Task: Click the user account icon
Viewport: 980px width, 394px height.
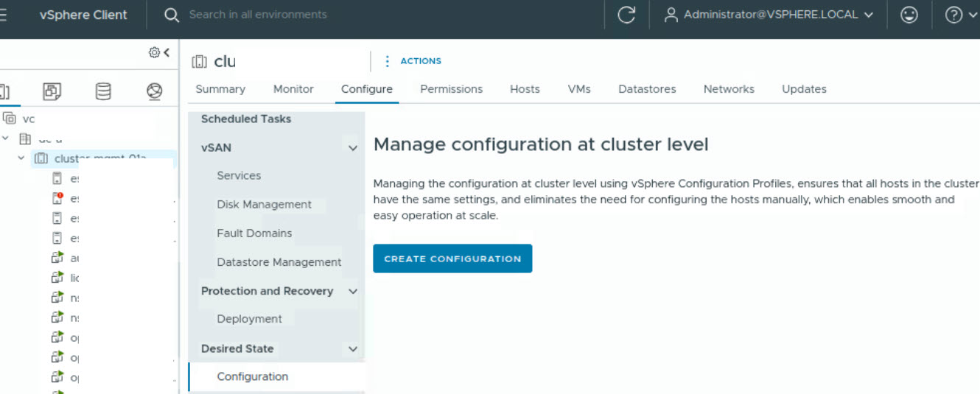Action: click(671, 15)
